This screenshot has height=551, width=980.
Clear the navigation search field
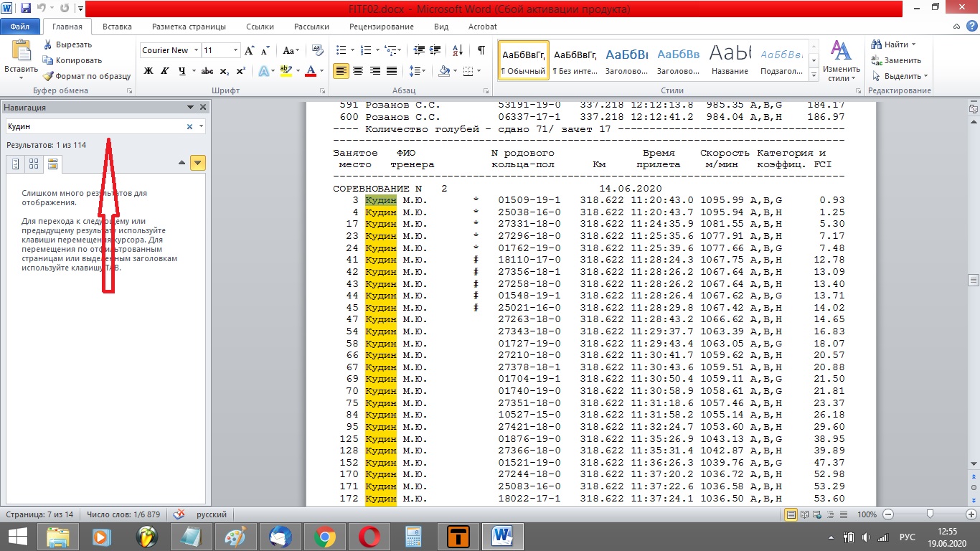pos(189,126)
